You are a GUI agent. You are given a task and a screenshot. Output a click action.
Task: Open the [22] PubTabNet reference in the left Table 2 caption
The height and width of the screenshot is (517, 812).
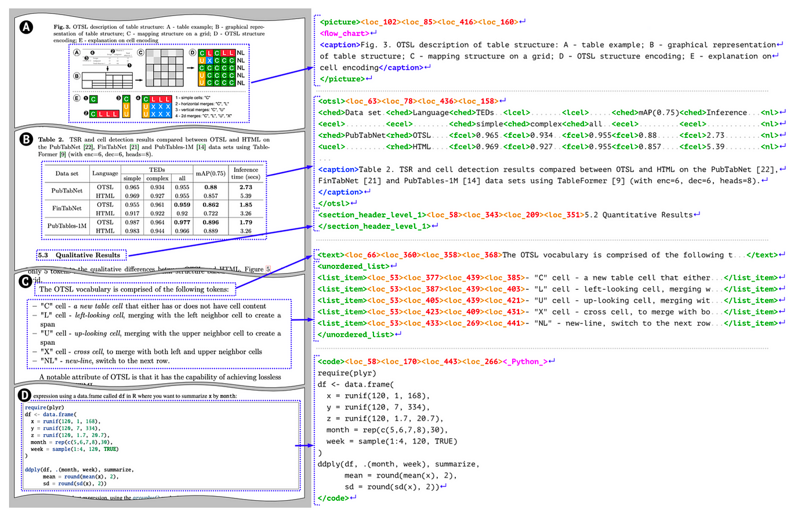point(88,147)
